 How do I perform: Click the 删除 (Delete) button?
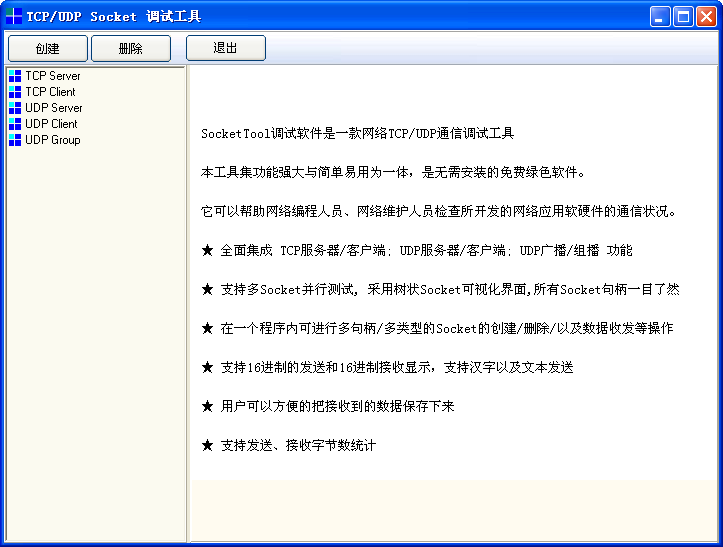[131, 48]
